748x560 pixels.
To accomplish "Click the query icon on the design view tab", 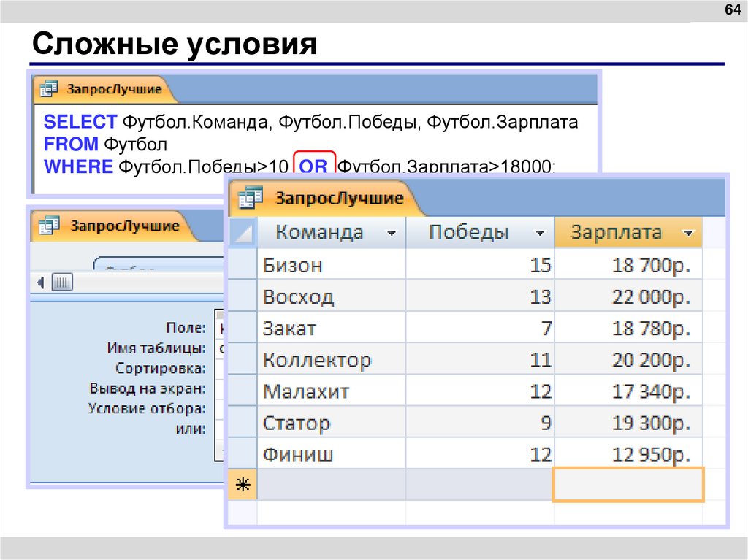I will [50, 226].
